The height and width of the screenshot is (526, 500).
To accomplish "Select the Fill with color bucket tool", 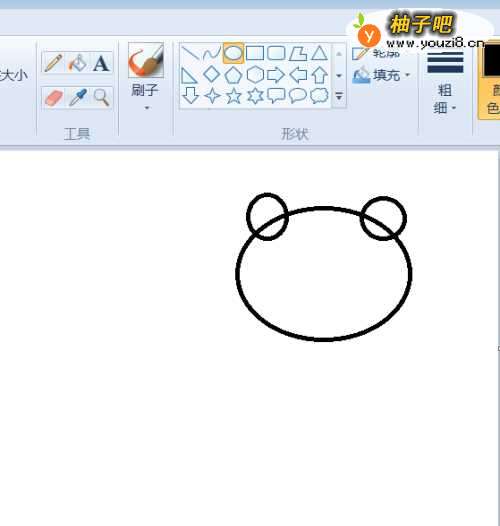I will coord(77,63).
